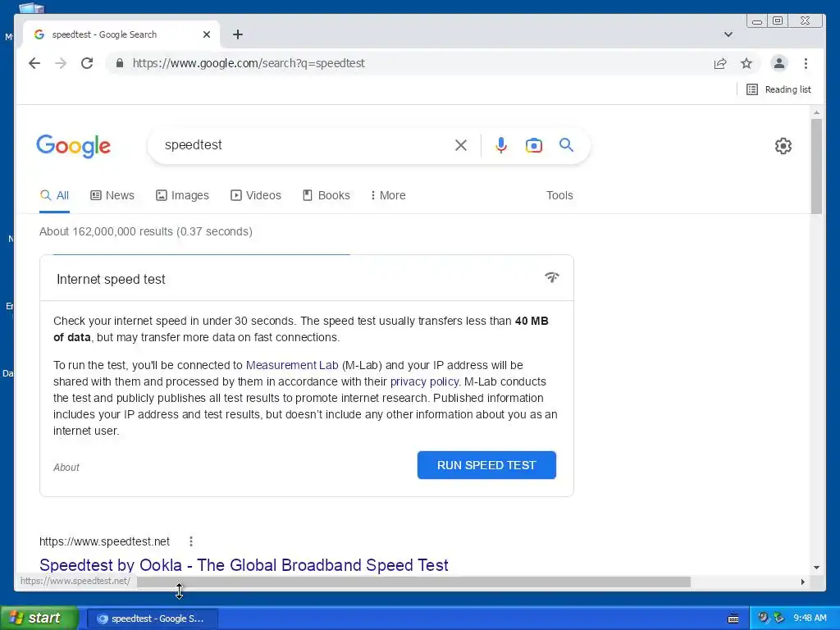Click RUN SPEED TEST button
Image resolution: width=840 pixels, height=630 pixels.
coord(486,465)
